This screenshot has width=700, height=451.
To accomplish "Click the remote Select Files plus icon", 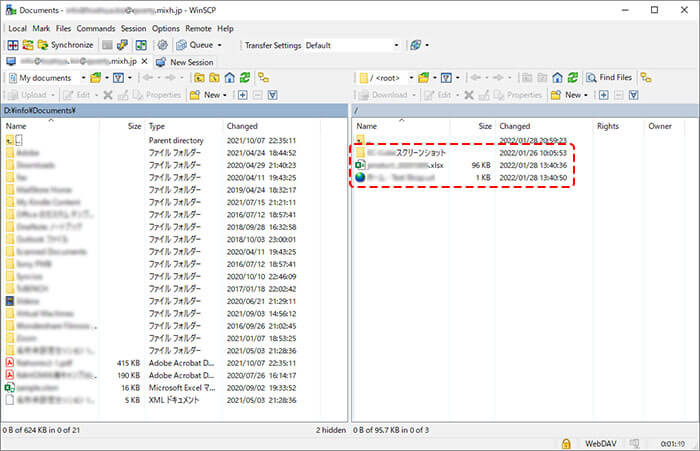I will (x=603, y=95).
